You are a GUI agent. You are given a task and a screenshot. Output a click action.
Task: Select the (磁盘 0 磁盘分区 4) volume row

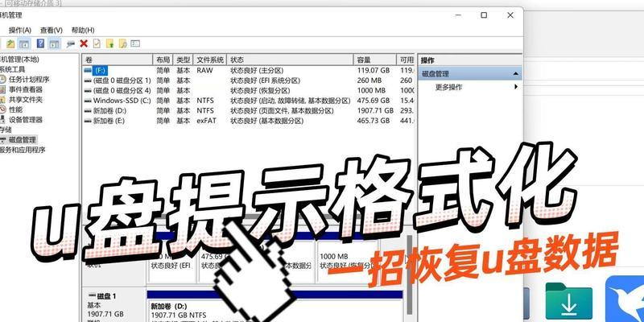tap(249, 90)
